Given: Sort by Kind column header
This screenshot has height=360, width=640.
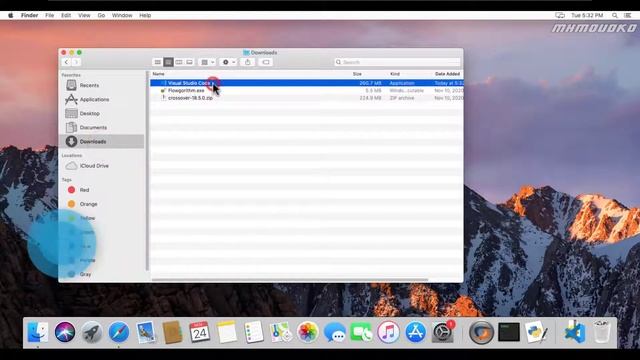Looking at the screenshot, I should tap(395, 74).
